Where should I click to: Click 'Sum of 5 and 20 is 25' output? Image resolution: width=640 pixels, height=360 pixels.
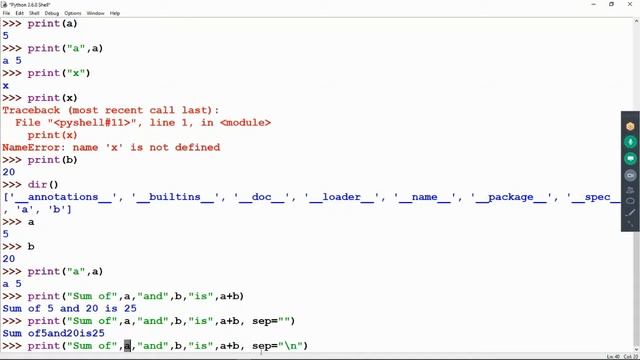[69, 309]
